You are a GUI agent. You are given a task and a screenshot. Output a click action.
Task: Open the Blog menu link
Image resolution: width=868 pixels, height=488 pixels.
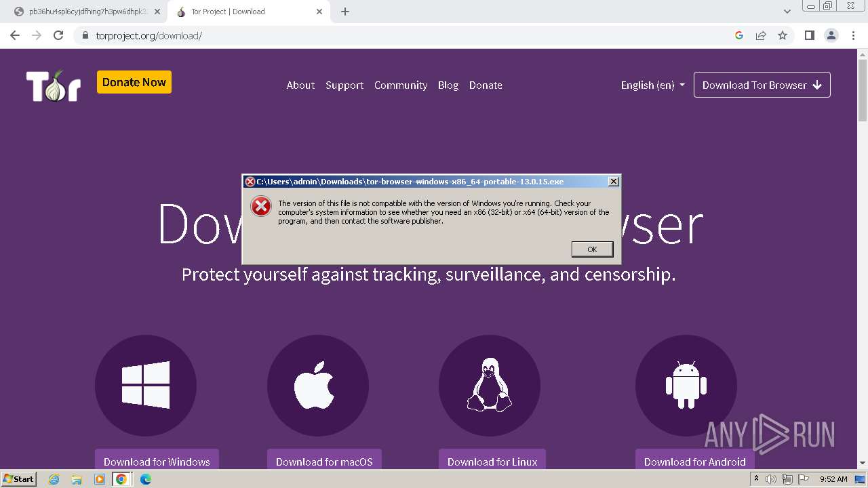pos(448,85)
